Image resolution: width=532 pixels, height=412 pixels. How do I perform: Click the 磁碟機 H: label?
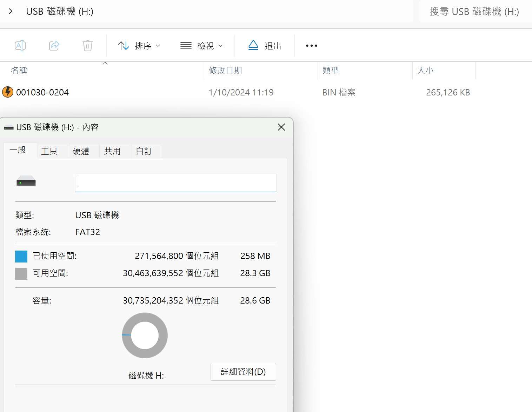146,376
